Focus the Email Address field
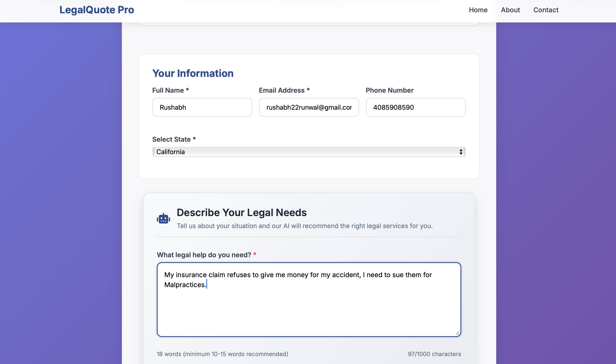The height and width of the screenshot is (364, 616). point(309,107)
